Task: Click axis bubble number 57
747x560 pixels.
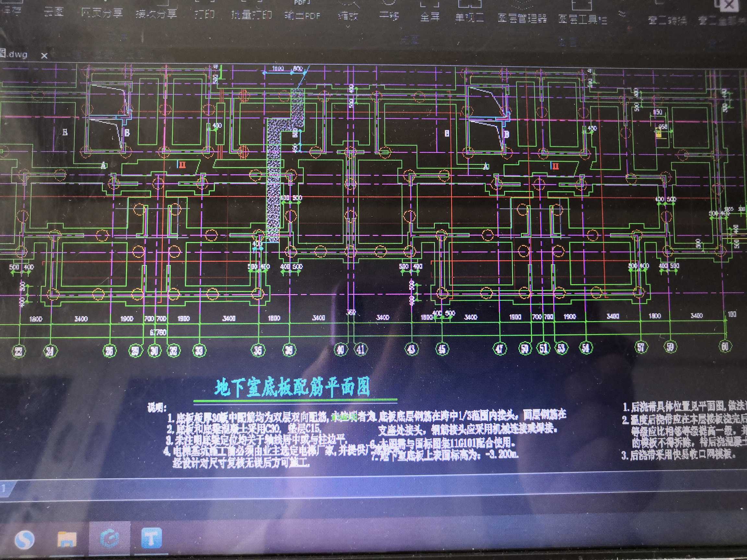Action: (x=641, y=347)
